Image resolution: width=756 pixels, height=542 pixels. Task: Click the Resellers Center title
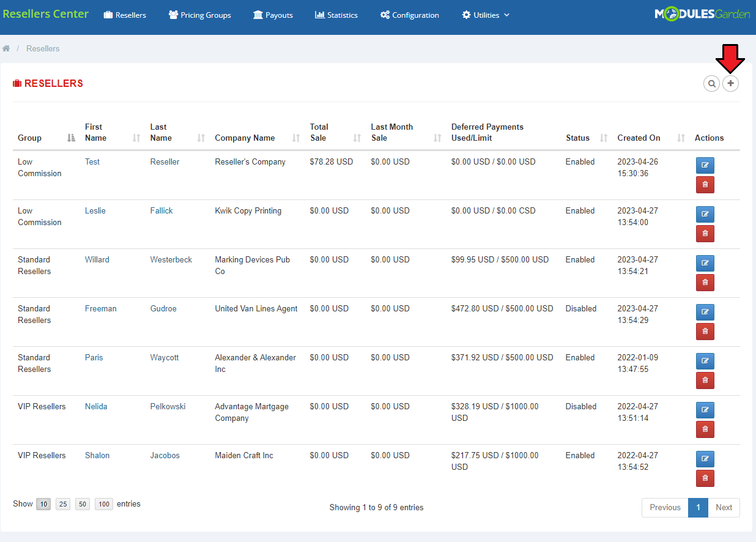pyautogui.click(x=46, y=13)
